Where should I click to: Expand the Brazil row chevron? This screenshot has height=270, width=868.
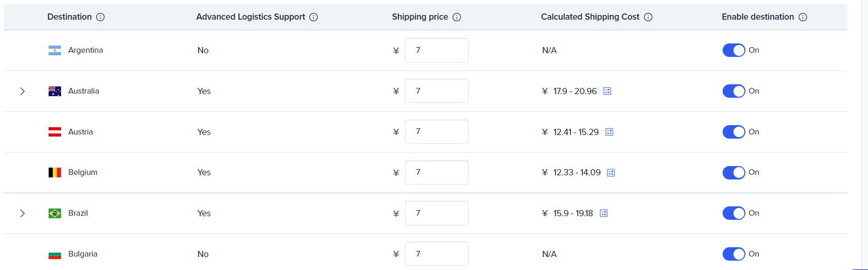tap(22, 213)
